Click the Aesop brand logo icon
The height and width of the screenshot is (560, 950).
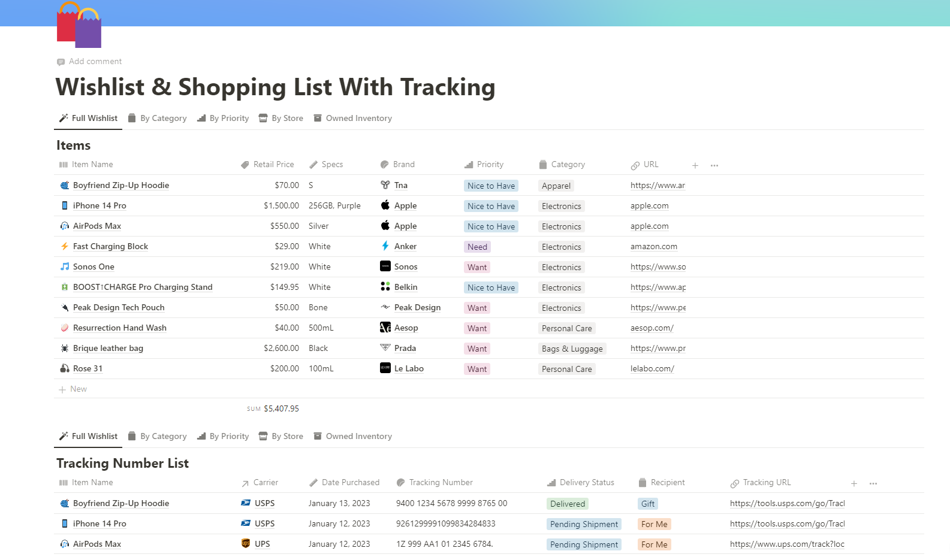click(x=385, y=328)
